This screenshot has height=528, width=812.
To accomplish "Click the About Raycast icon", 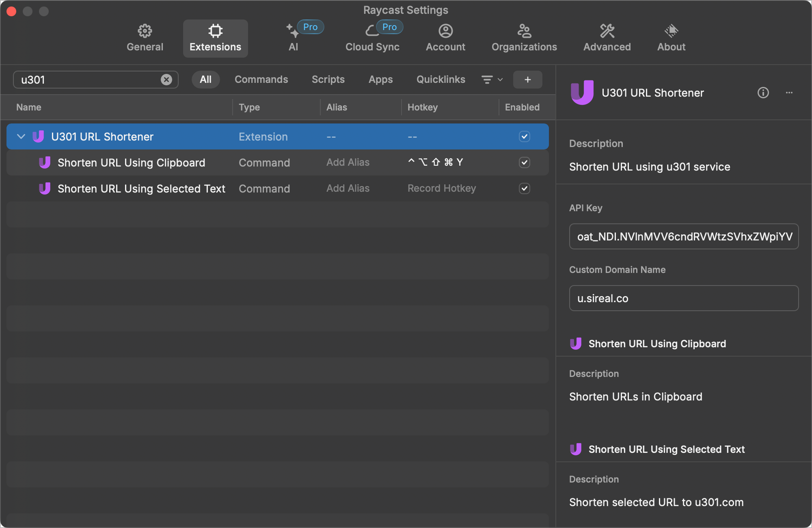I will tap(671, 30).
